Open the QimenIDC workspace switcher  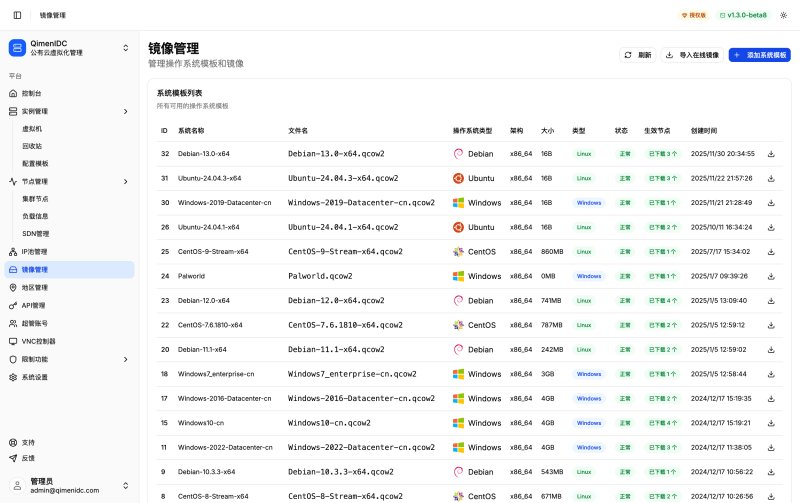pyautogui.click(x=126, y=48)
